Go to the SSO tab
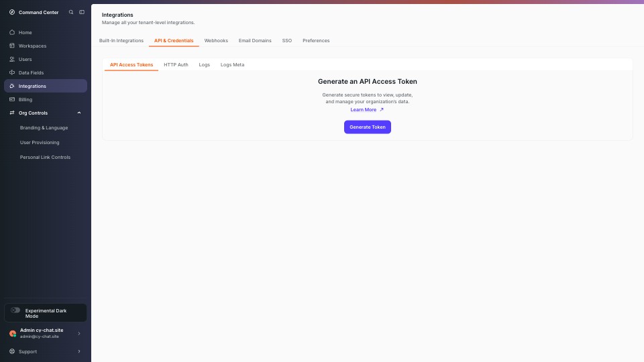The width and height of the screenshot is (644, 362). pyautogui.click(x=286, y=41)
